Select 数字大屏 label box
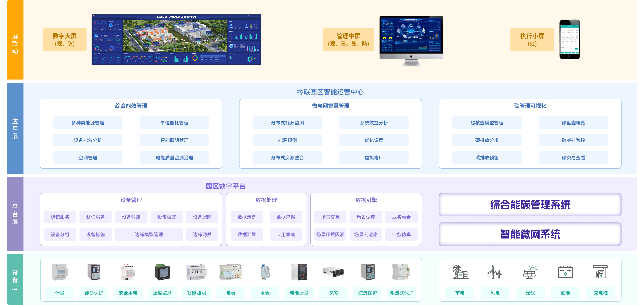 click(65, 39)
